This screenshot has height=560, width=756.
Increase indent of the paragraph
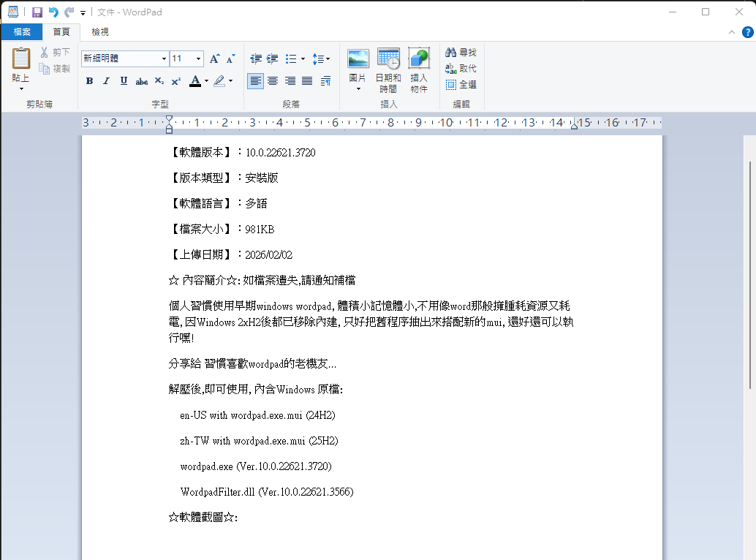(273, 58)
